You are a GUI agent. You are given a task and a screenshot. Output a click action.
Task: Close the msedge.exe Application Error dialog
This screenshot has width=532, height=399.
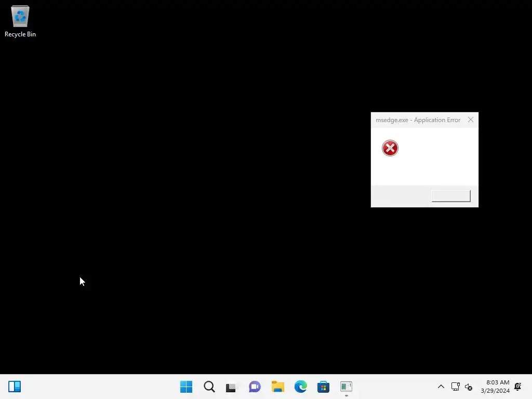click(471, 120)
